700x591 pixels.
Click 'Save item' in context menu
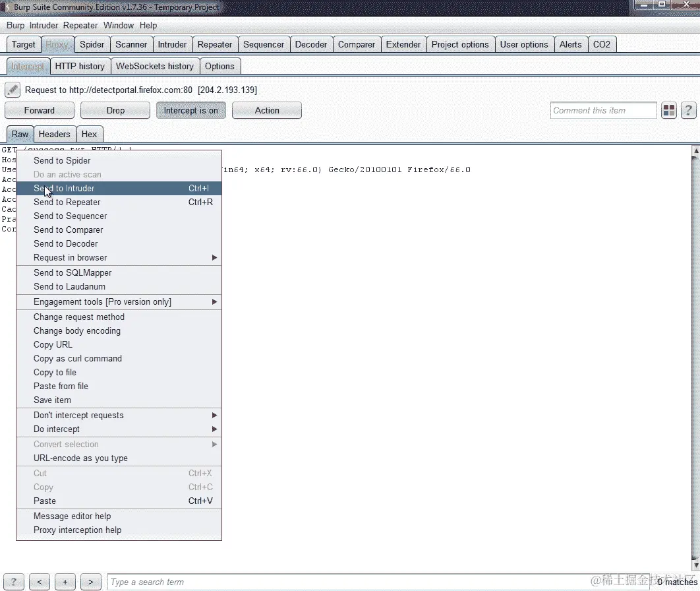click(119, 400)
